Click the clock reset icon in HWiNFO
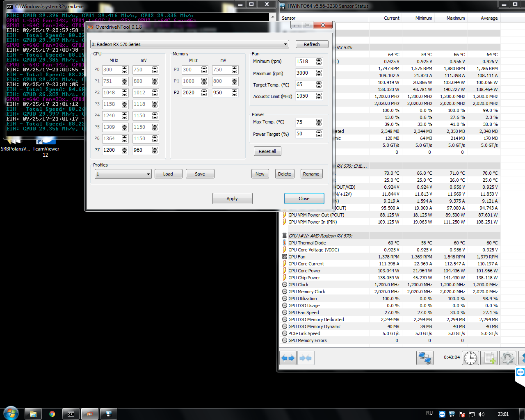525x420 pixels. [470, 358]
